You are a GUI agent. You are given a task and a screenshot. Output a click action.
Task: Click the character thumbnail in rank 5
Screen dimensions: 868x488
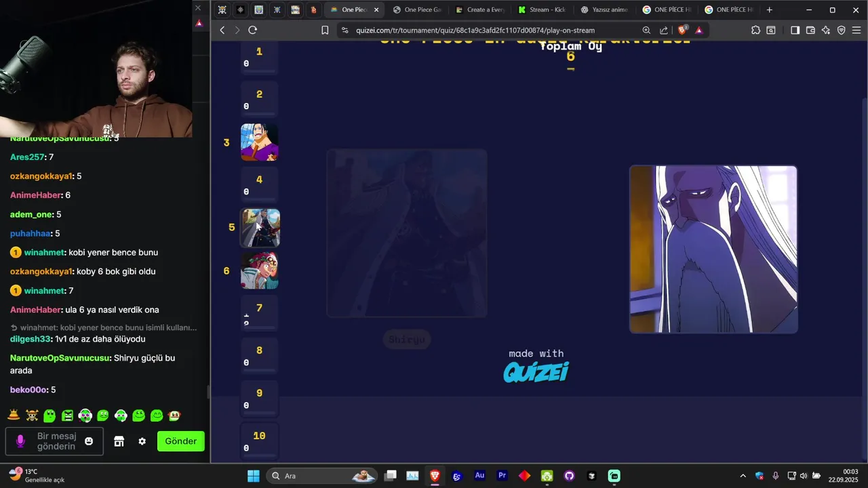260,228
